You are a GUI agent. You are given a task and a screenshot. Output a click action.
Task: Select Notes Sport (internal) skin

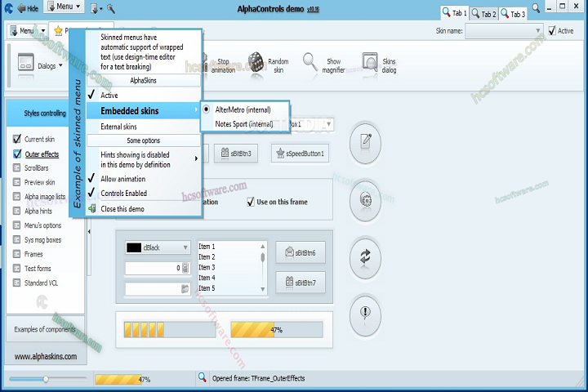tap(243, 124)
